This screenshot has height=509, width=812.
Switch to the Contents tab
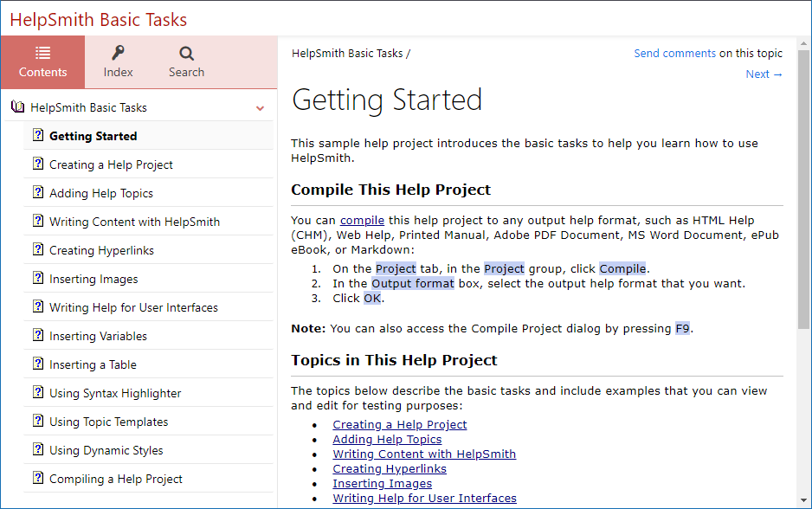[42, 62]
